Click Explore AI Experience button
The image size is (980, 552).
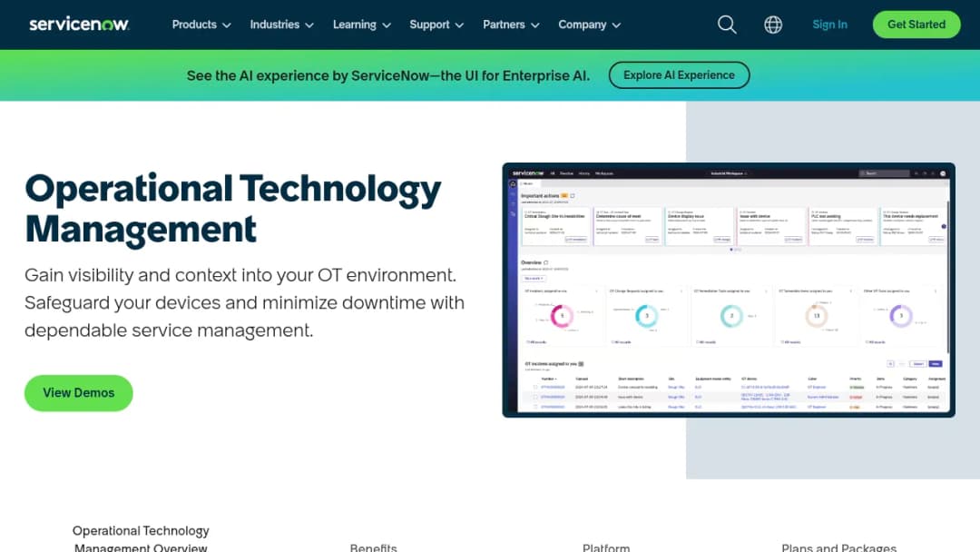679,75
